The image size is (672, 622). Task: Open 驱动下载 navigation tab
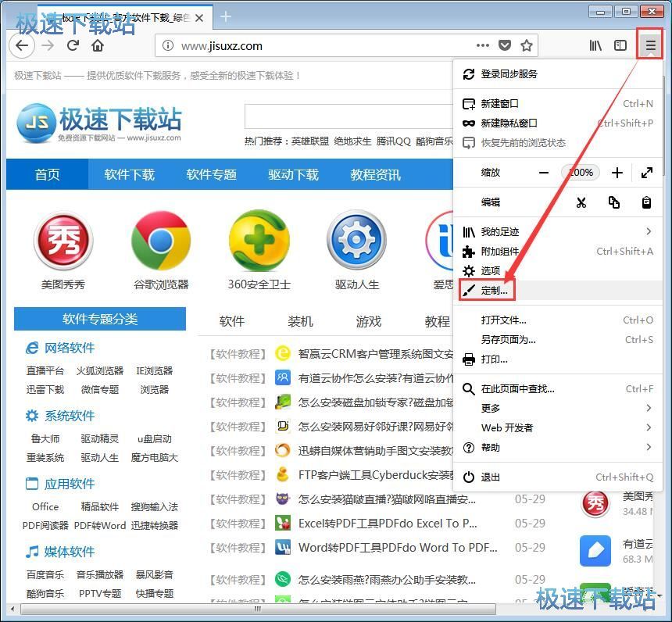[x=294, y=174]
